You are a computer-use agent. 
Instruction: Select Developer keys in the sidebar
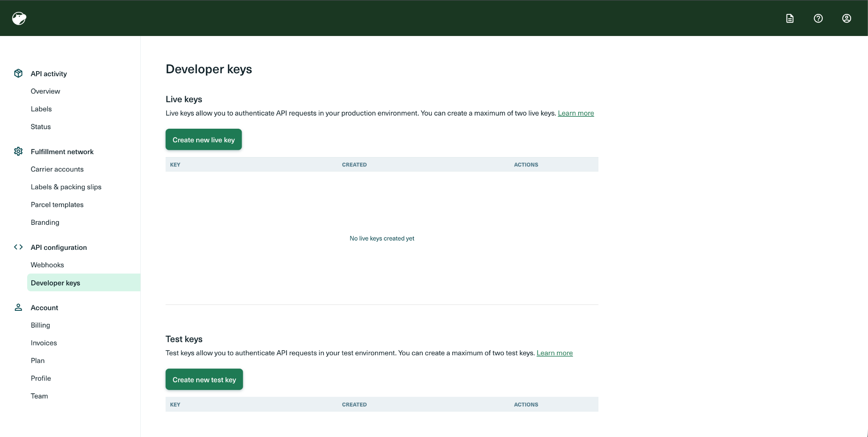(83, 282)
